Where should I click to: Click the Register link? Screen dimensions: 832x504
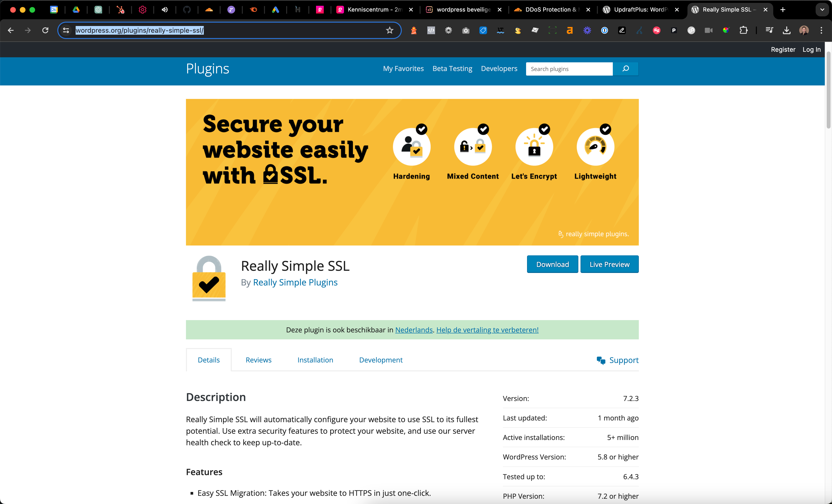[783, 50]
